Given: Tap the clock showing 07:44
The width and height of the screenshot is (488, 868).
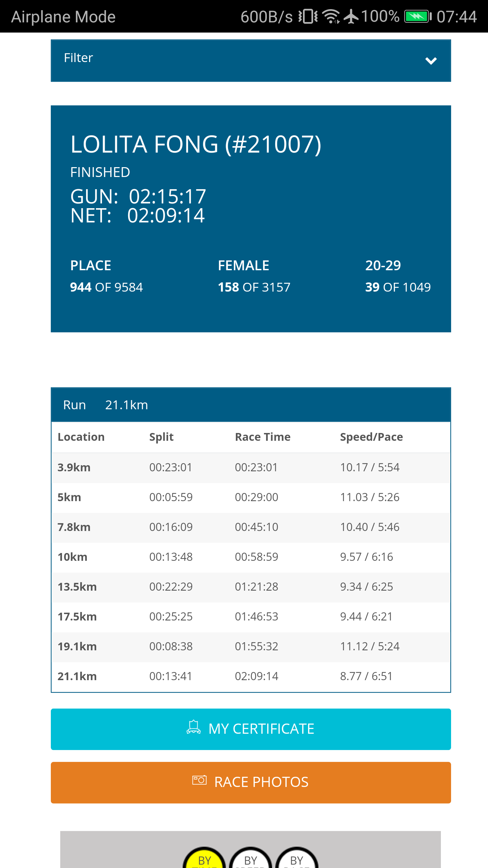Looking at the screenshot, I should click(x=456, y=17).
